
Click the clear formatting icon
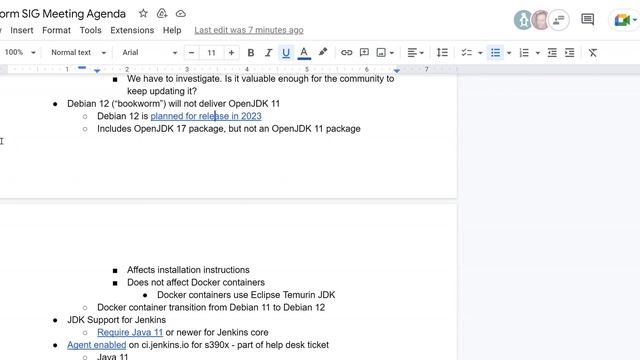(x=593, y=52)
